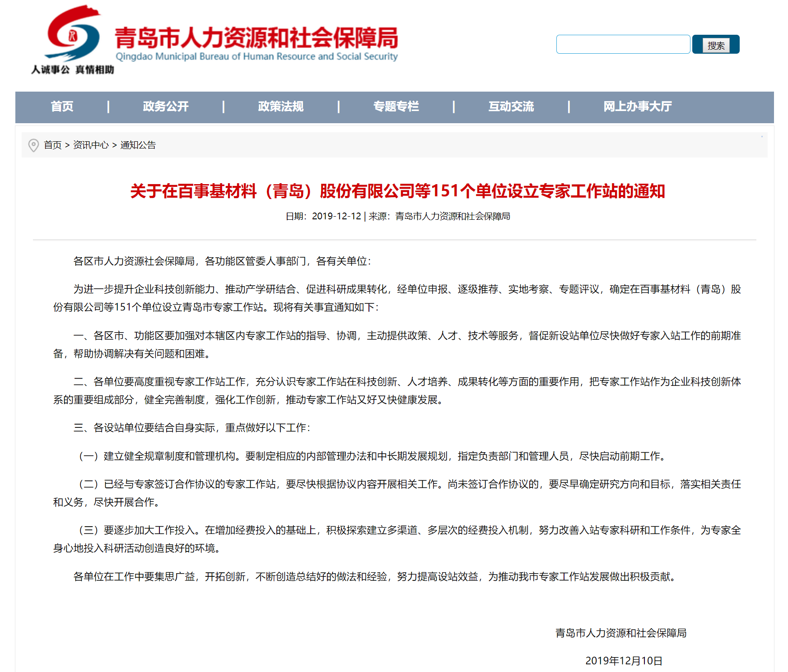This screenshot has width=788, height=672.
Task: Click the English bureau name subtitle
Action: coord(256,56)
